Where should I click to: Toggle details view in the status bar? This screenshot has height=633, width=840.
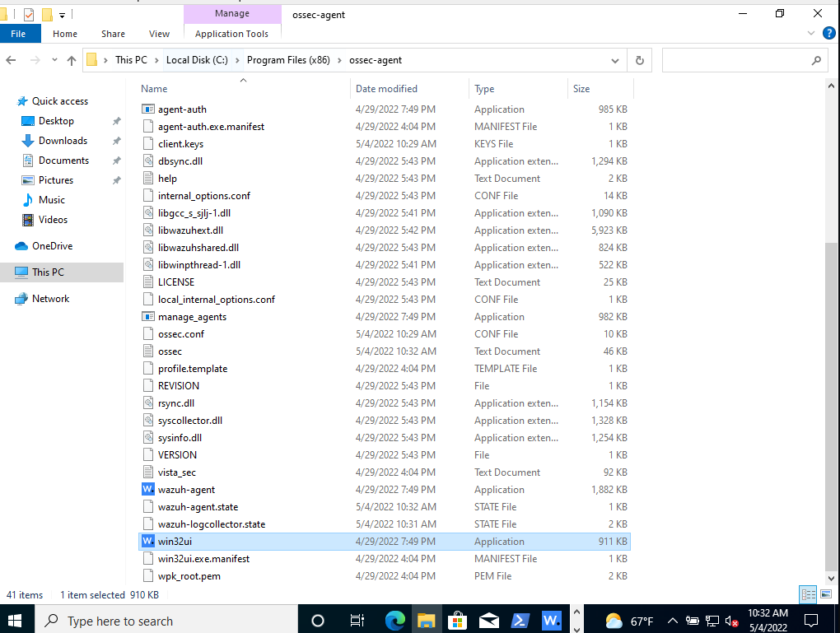coord(808,594)
